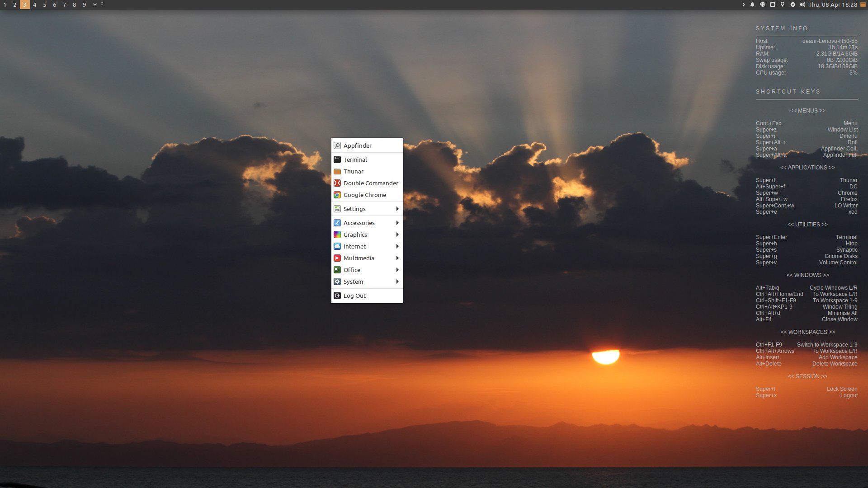Open Thunar from the menu
This screenshot has height=488, width=868.
(353, 171)
